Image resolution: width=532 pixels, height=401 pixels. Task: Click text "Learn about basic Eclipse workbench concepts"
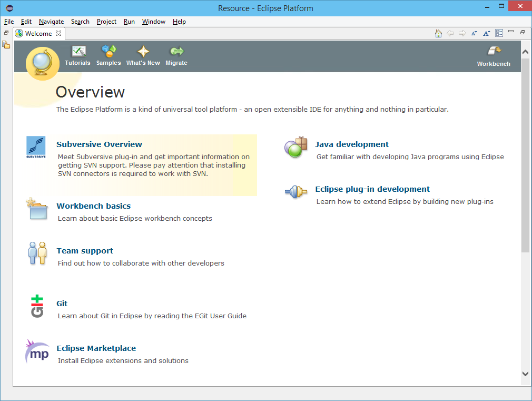(x=135, y=218)
